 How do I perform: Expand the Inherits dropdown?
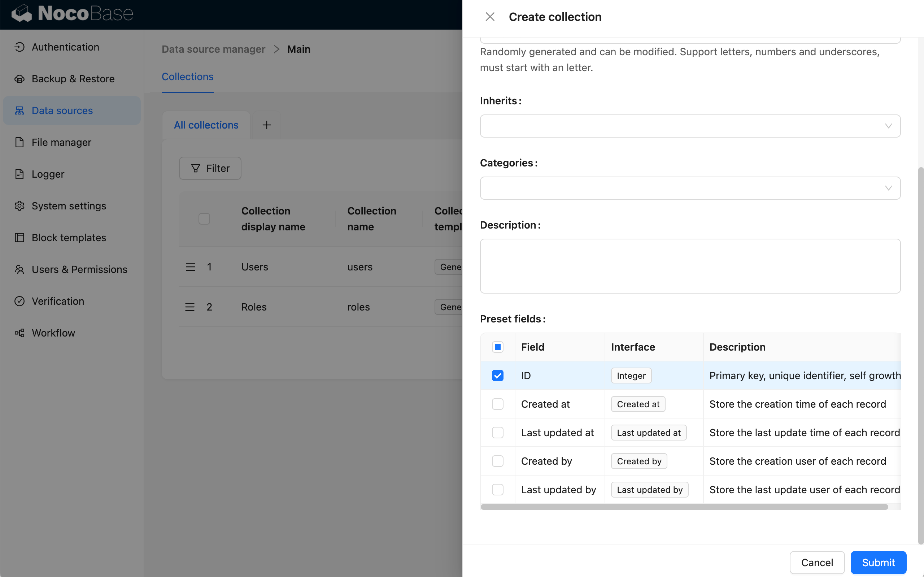(x=690, y=126)
